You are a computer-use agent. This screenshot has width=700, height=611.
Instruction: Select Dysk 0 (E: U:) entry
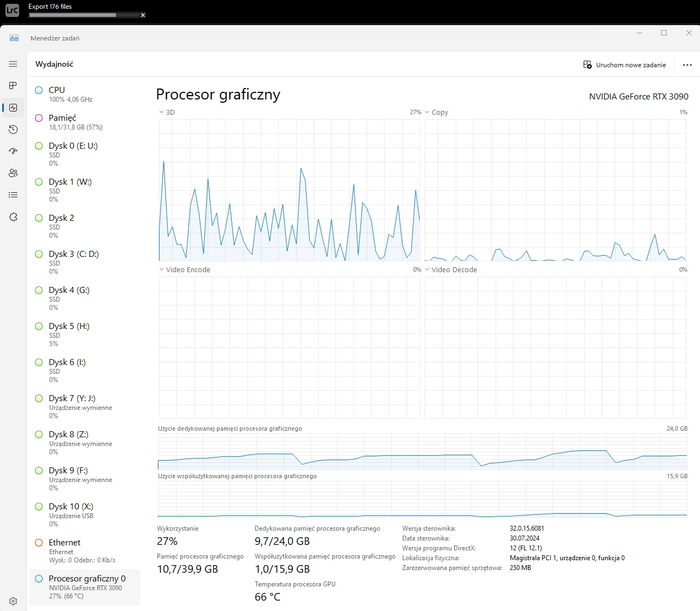coord(84,154)
